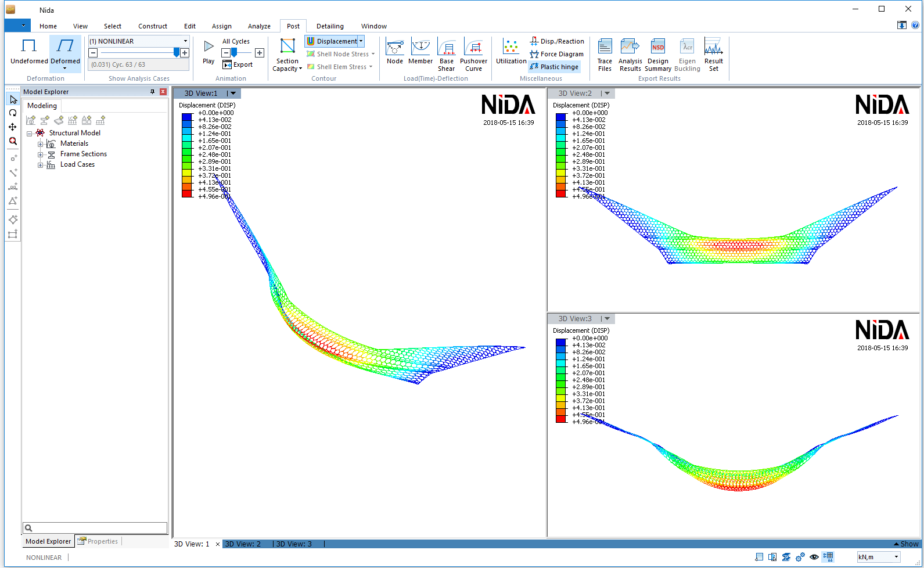
Task: Export Analysis Results
Action: point(630,55)
